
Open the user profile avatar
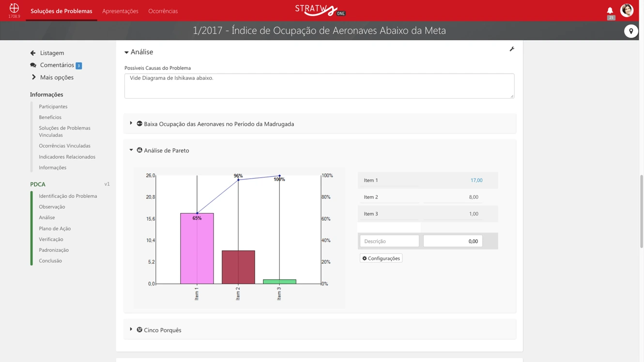[x=627, y=10]
